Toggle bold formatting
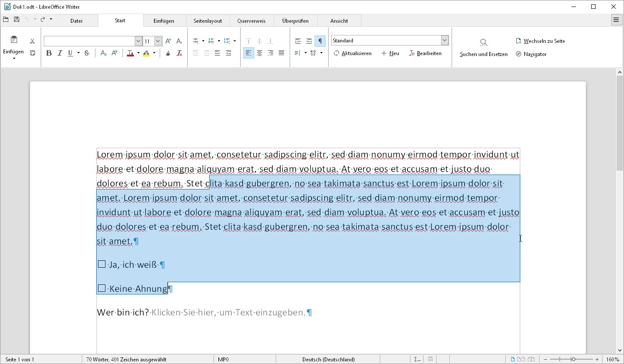This screenshot has height=364, width=624. point(49,53)
